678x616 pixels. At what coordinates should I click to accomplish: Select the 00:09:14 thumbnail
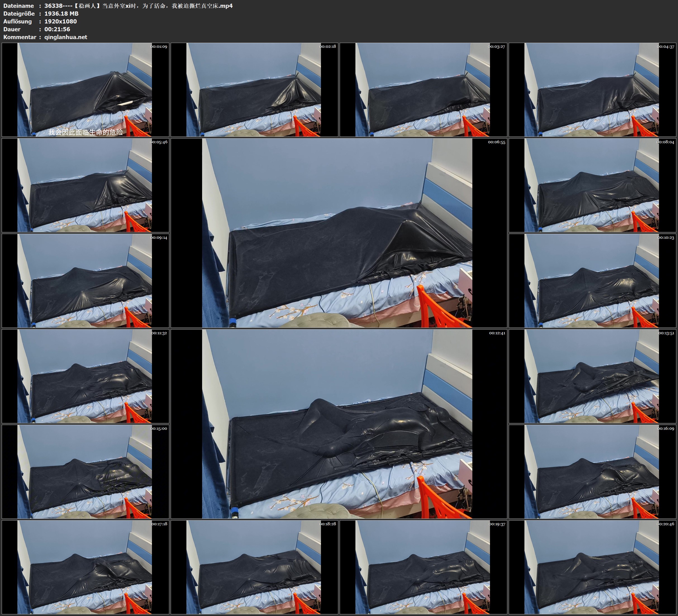point(85,281)
